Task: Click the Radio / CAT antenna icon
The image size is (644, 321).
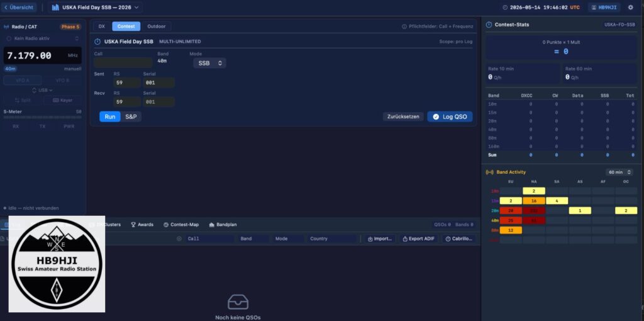Action: coord(6,26)
